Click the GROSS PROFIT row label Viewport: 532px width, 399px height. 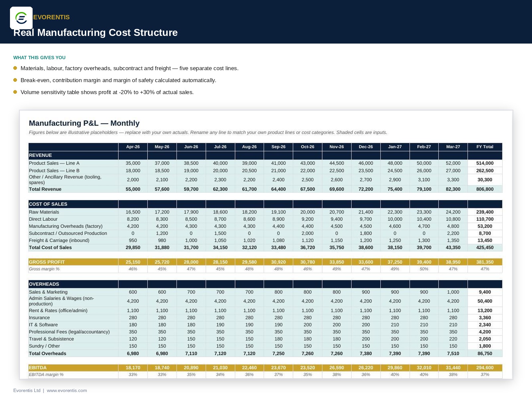point(47,262)
